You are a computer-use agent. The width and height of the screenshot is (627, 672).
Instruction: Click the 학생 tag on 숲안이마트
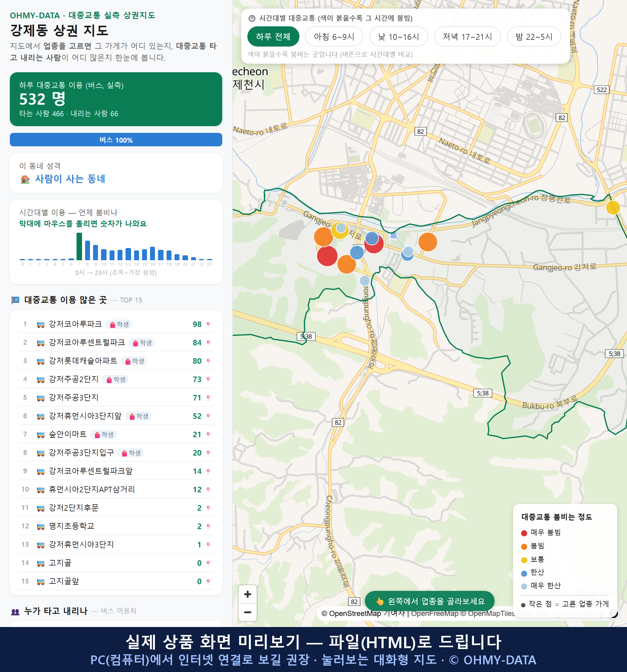(104, 435)
